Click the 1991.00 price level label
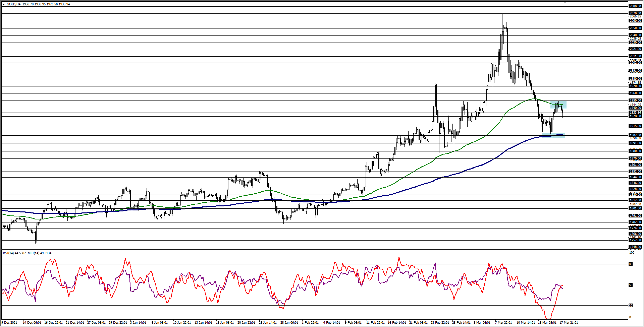Image resolution: width=644 pixels, height=327 pixels. [x=635, y=71]
